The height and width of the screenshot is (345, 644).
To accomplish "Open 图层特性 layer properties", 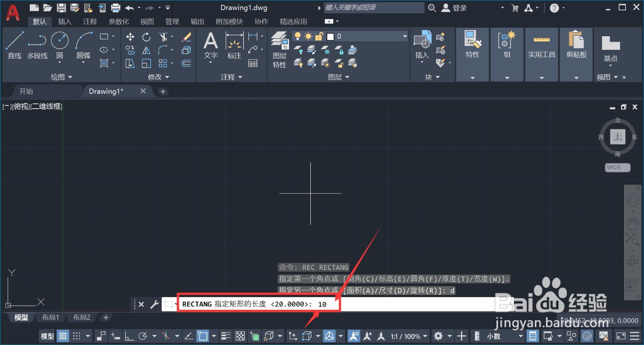I will 280,50.
